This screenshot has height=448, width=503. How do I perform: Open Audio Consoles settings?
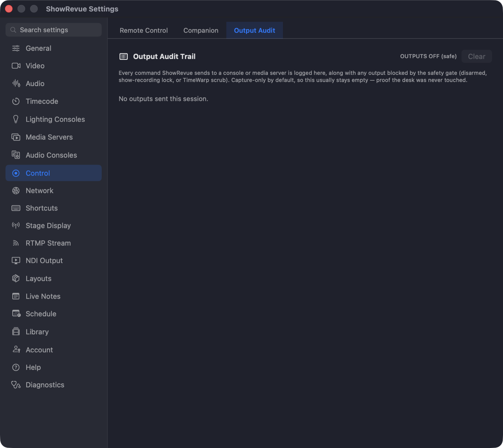tap(53, 155)
